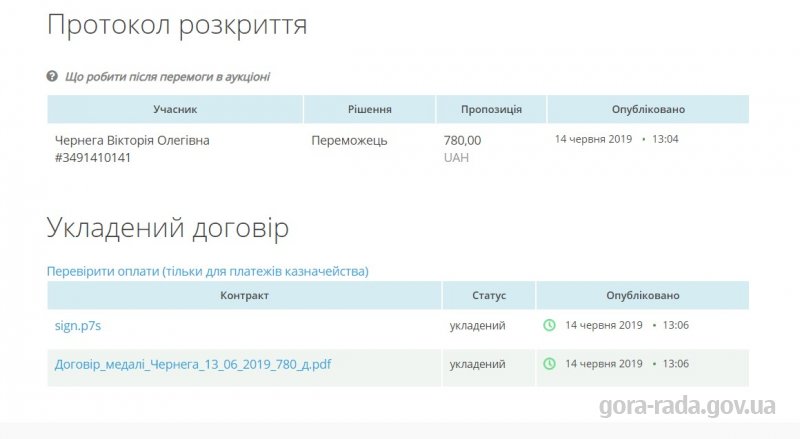Click the 'Учасник' column header
The image size is (800, 439).
pyautogui.click(x=175, y=109)
